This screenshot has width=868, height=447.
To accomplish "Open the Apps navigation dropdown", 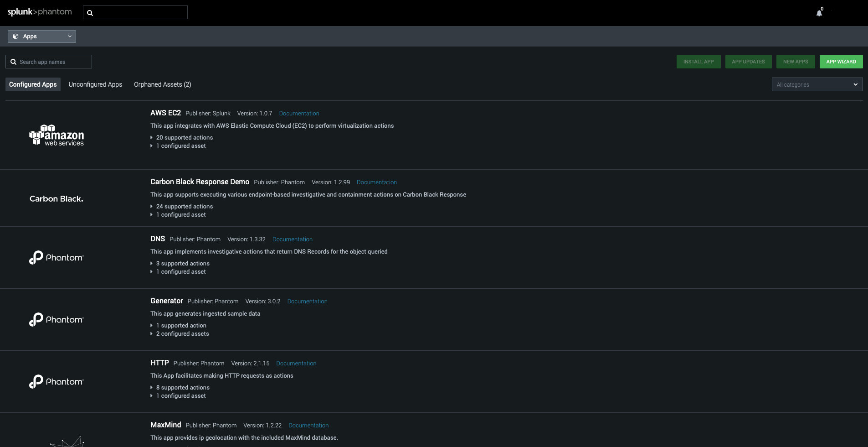I will pos(42,36).
